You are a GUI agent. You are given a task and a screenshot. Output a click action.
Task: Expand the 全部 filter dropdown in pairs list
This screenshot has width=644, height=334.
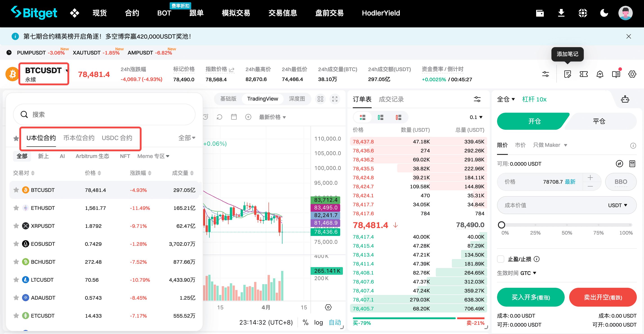187,138
